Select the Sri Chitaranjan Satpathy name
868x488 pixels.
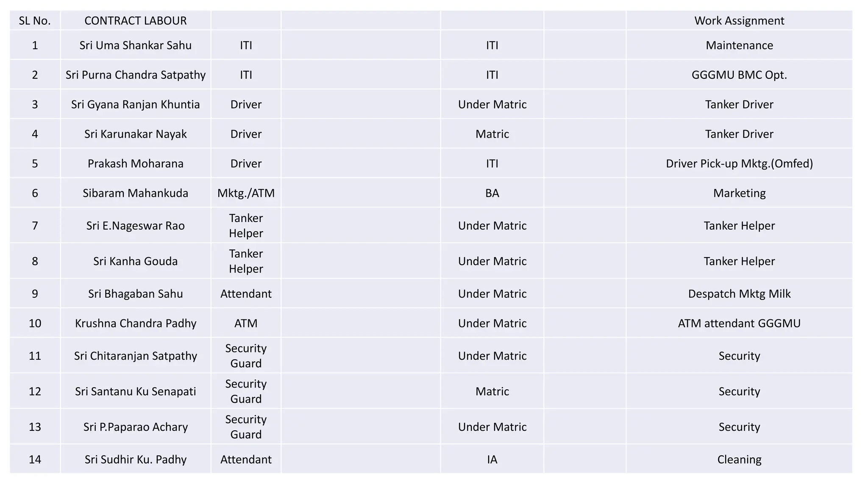[x=136, y=356]
